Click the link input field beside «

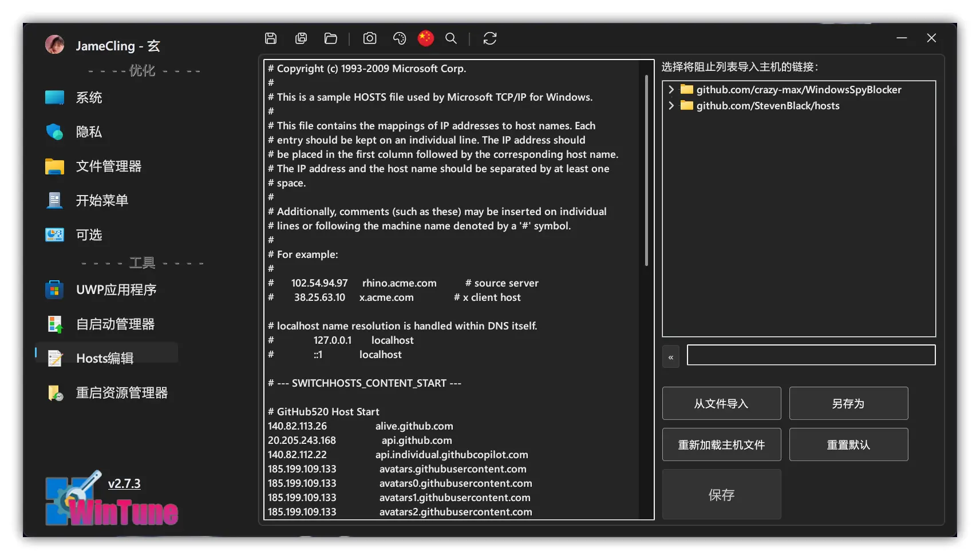coord(811,355)
